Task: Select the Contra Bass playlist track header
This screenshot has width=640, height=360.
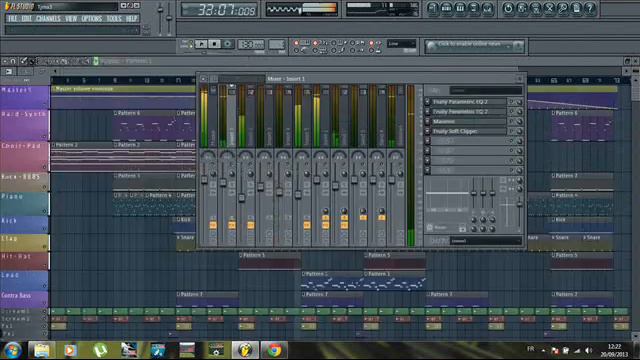Action: pos(24,299)
